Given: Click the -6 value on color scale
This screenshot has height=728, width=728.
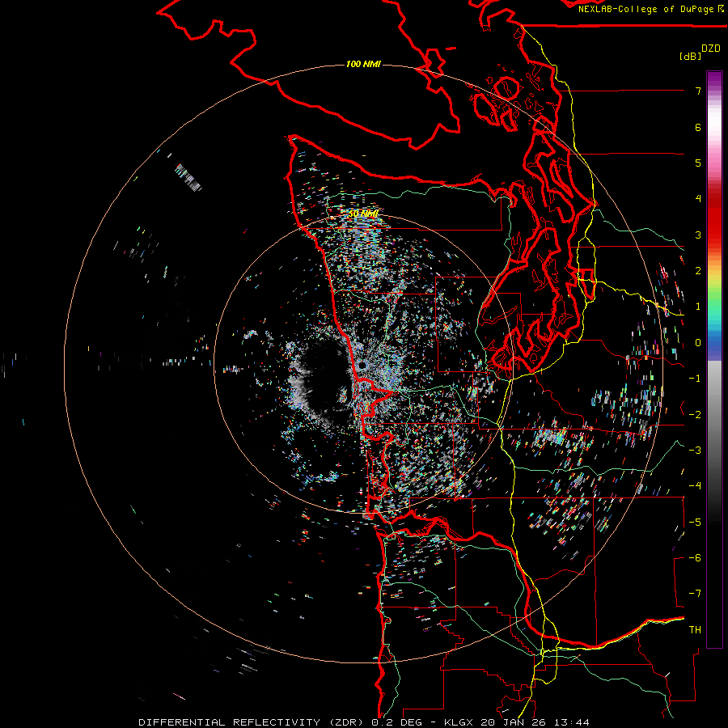Looking at the screenshot, I should [x=695, y=557].
